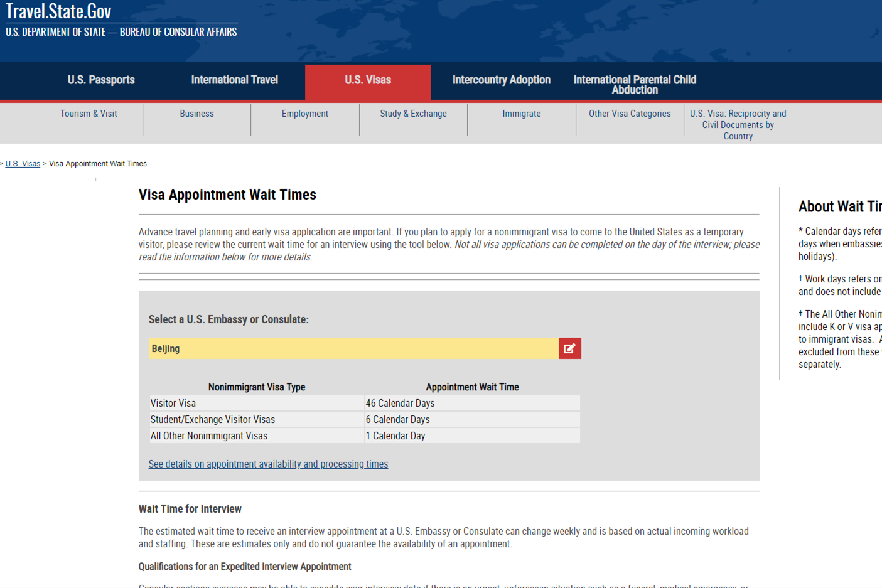The height and width of the screenshot is (588, 882).
Task: Go to Intercountry Adoption section
Action: 501,80
